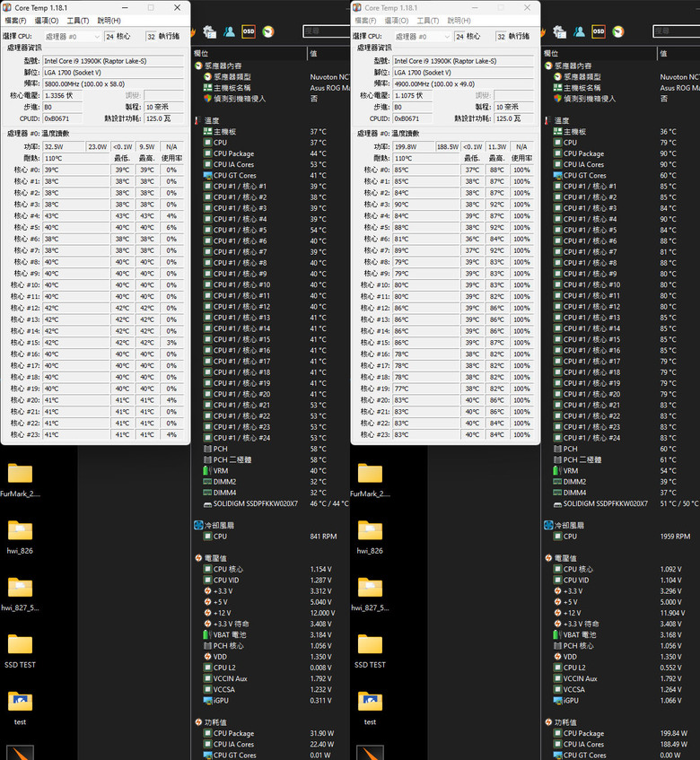This screenshot has height=760, width=700.
Task: Click the VRM icon on the 54 °C row
Action: pos(556,471)
